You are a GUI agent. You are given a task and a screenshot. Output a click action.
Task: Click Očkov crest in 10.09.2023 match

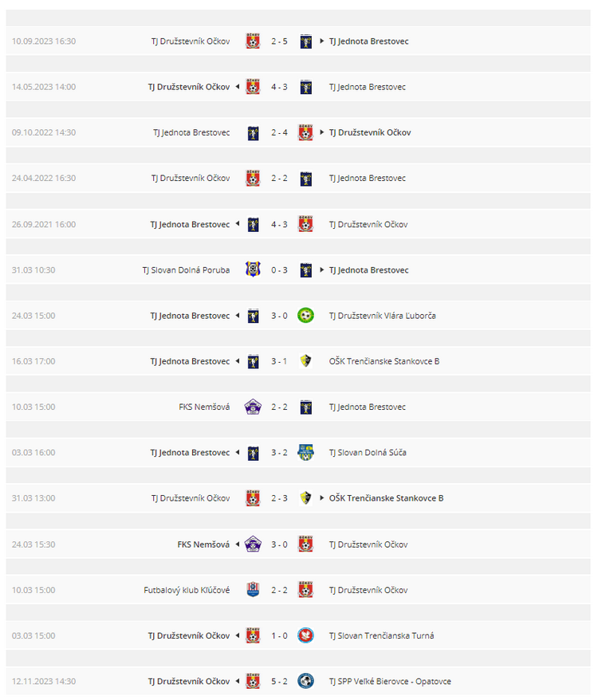(x=253, y=41)
